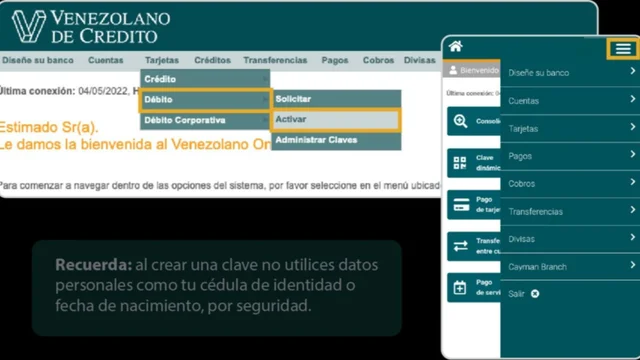
Task: Expand the Cuentas chevron in side menu
Action: [x=632, y=99]
